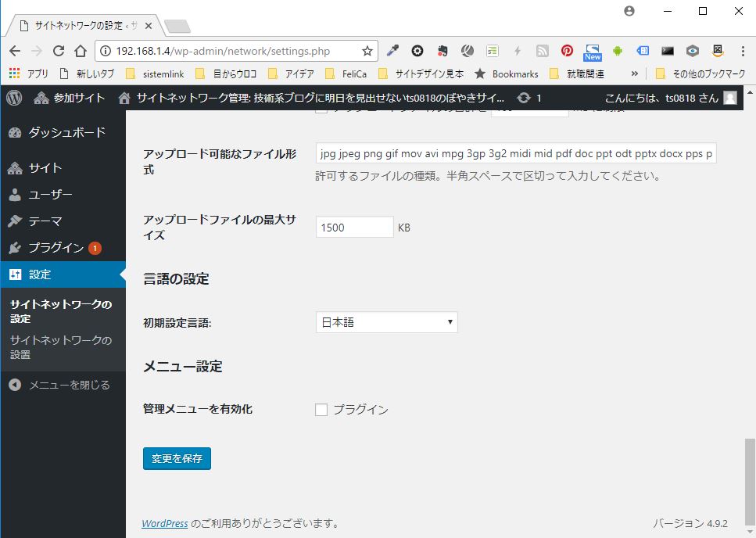Bookmark this page with star icon
Viewport: 756px width, 538px height.
tap(367, 51)
